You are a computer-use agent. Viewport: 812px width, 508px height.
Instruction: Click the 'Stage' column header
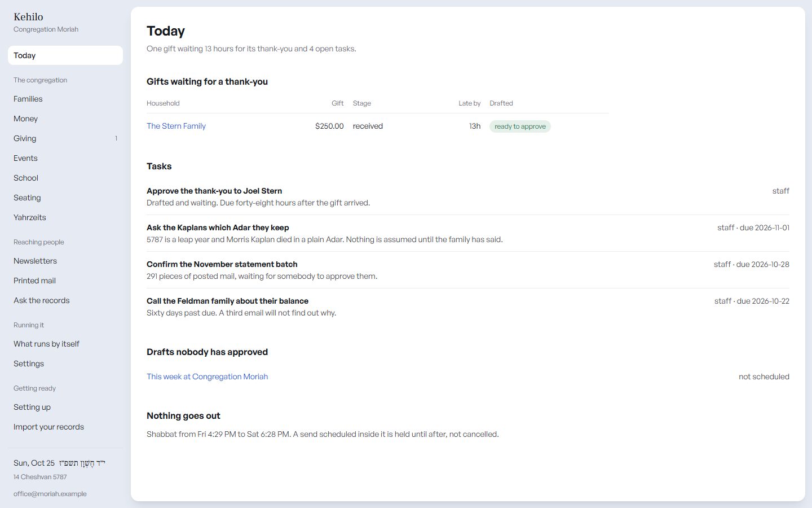coord(362,103)
